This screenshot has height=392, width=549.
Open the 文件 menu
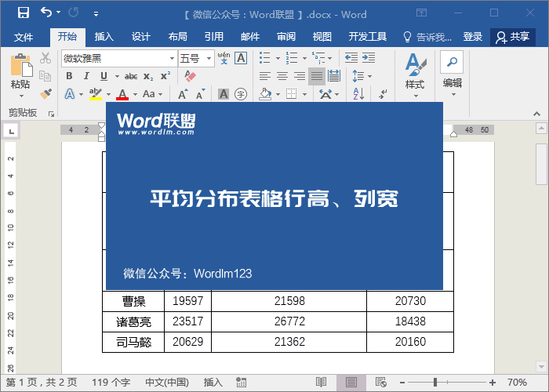24,37
